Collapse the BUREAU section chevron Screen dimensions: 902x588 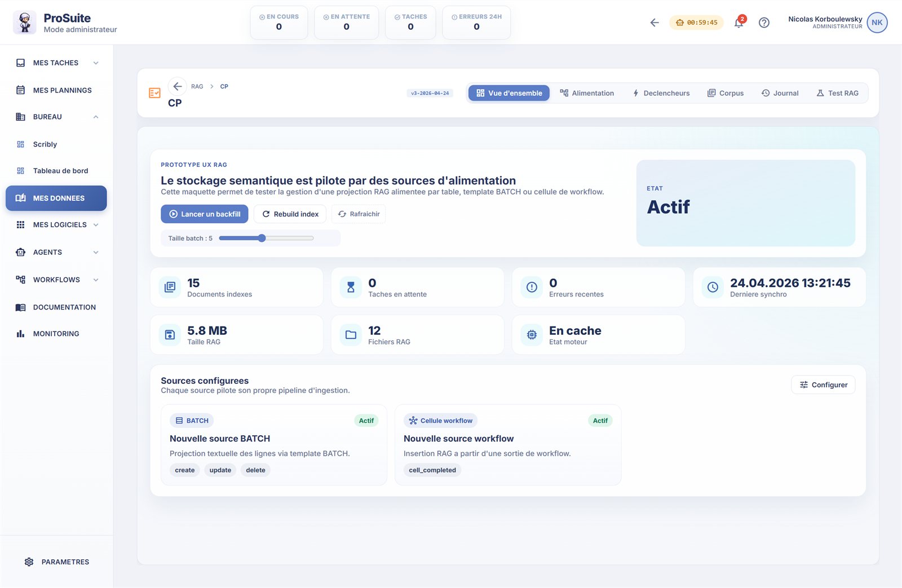[96, 117]
